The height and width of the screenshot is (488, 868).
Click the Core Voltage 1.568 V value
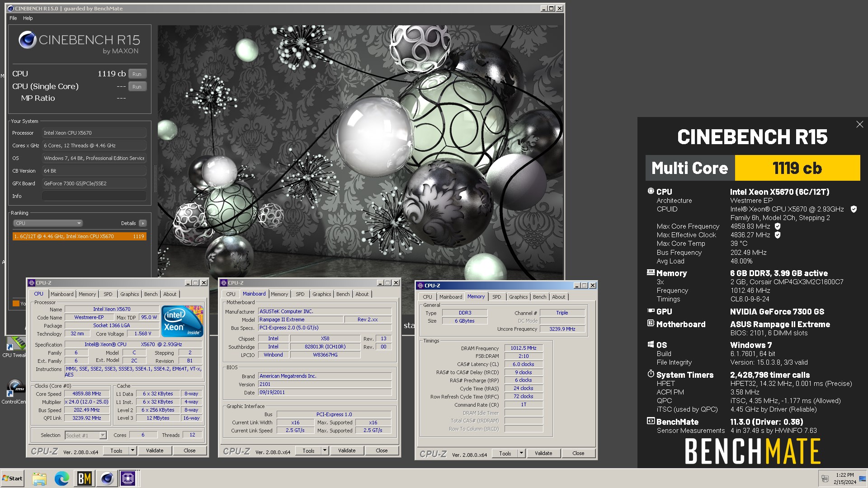tap(143, 334)
